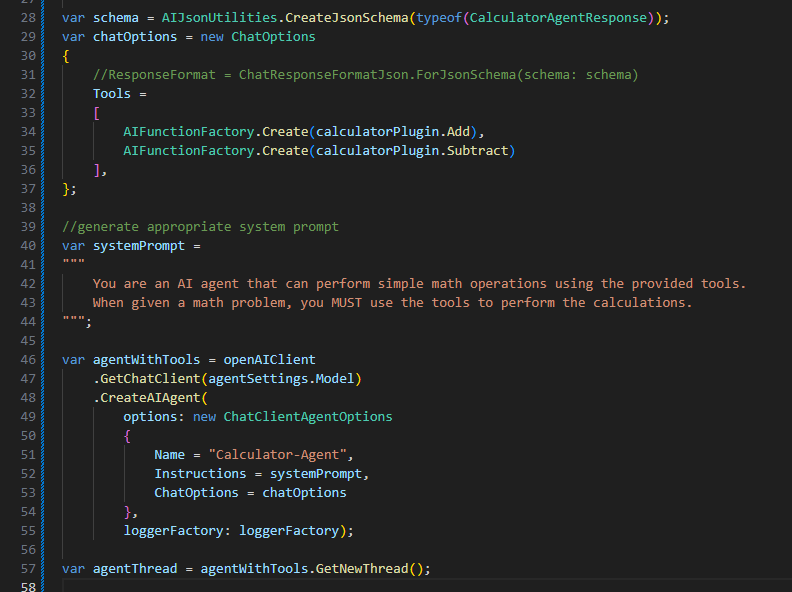Click 'CreateJsonSchema' method call
The image size is (792, 592).
(346, 18)
